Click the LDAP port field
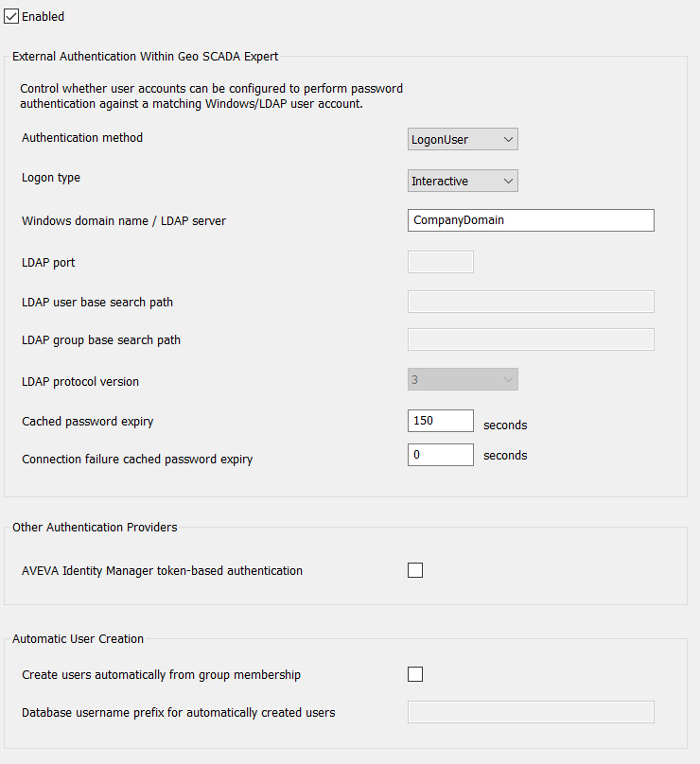Viewport: 700px width, 764px height. [x=440, y=262]
